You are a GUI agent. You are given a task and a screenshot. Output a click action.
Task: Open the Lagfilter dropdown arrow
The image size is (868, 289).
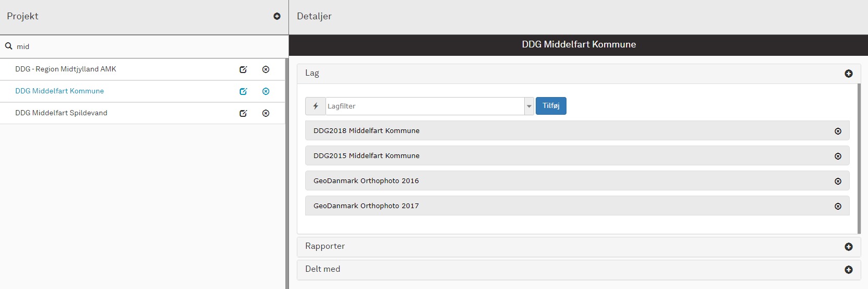coord(529,106)
